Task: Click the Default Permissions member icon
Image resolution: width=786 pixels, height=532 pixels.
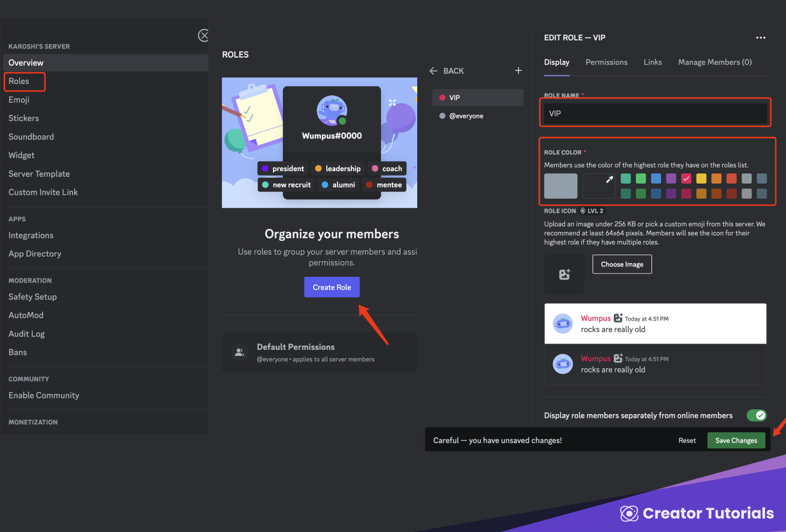Action: tap(239, 352)
